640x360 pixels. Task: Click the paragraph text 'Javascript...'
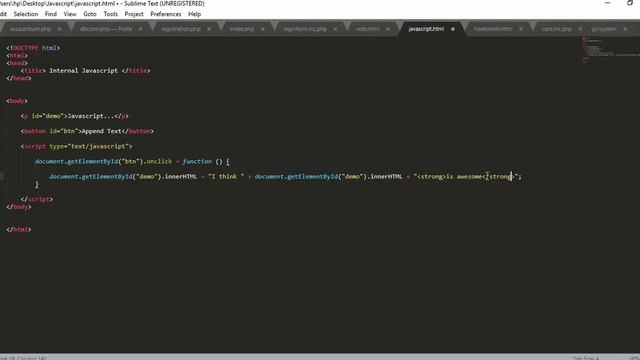click(x=91, y=116)
